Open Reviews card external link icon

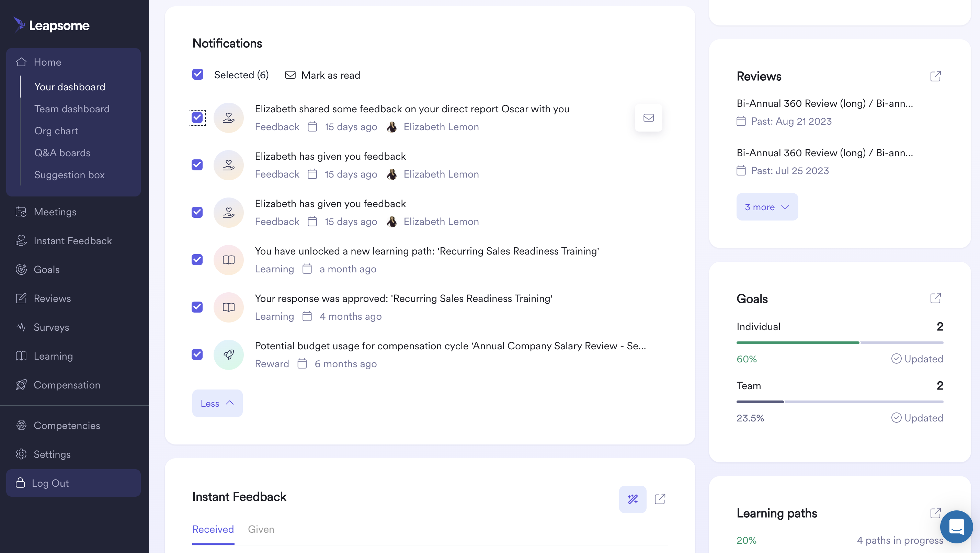(935, 76)
